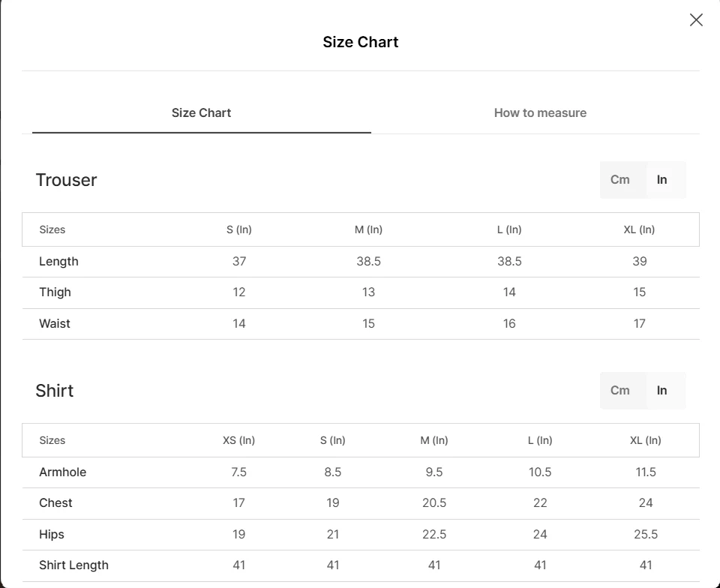720x588 pixels.
Task: Click the 25.5 Hips value for XL
Action: [646, 535]
